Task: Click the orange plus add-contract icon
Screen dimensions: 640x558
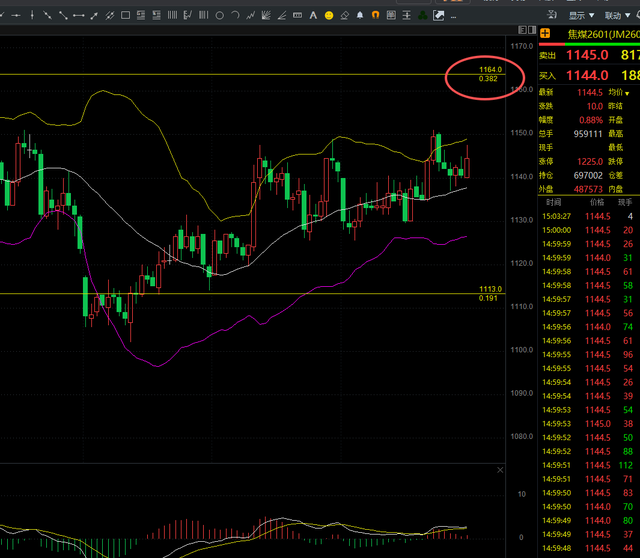Action: tap(545, 33)
